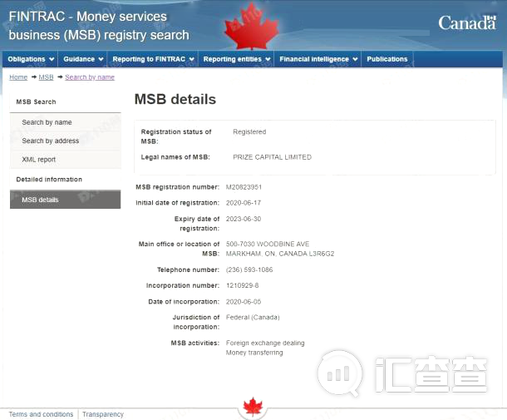The width and height of the screenshot is (507, 420).
Task: Click the MSB details heading
Action: [175, 99]
